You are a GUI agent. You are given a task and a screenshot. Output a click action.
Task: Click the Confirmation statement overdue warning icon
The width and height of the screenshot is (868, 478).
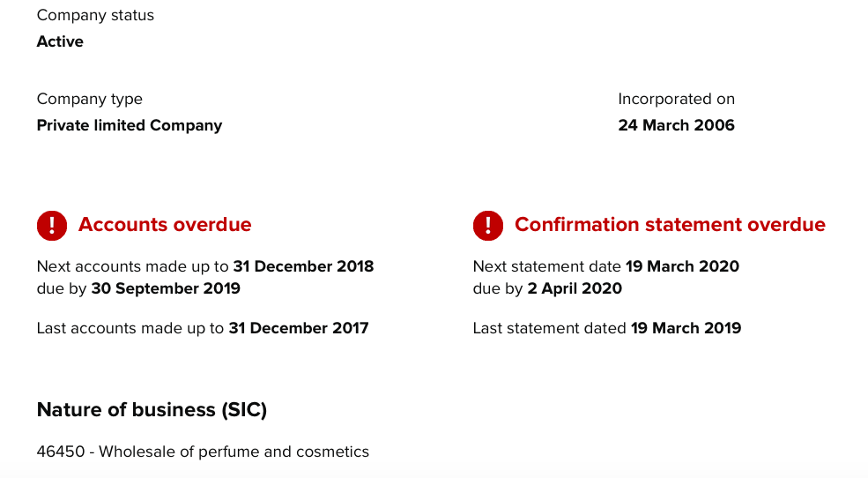tap(488, 225)
